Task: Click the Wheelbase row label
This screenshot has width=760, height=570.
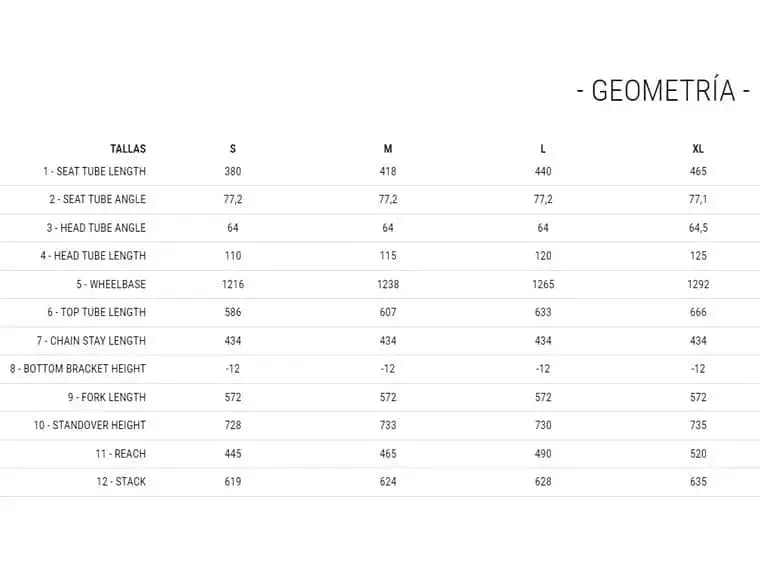Action: (x=111, y=284)
